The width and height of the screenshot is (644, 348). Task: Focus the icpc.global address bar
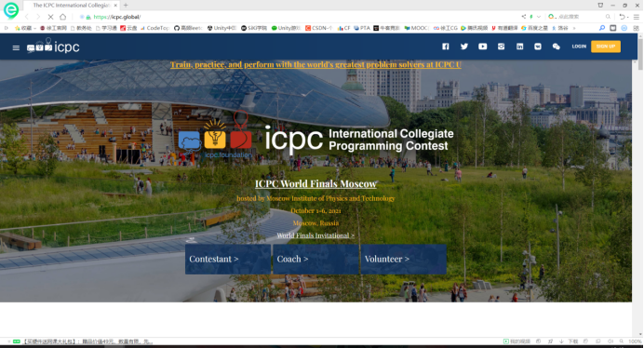[x=288, y=17]
